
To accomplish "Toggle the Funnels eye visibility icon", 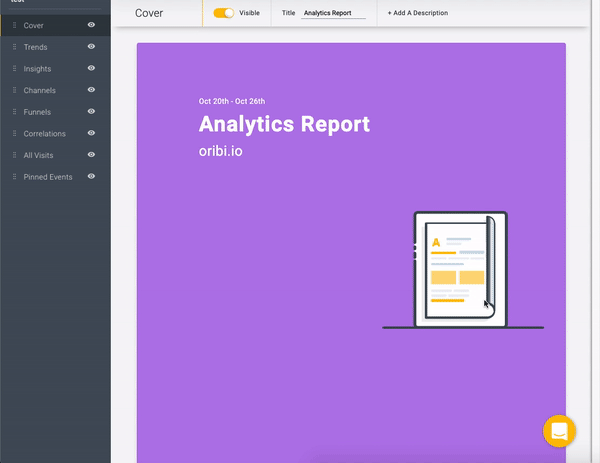I will tap(91, 111).
